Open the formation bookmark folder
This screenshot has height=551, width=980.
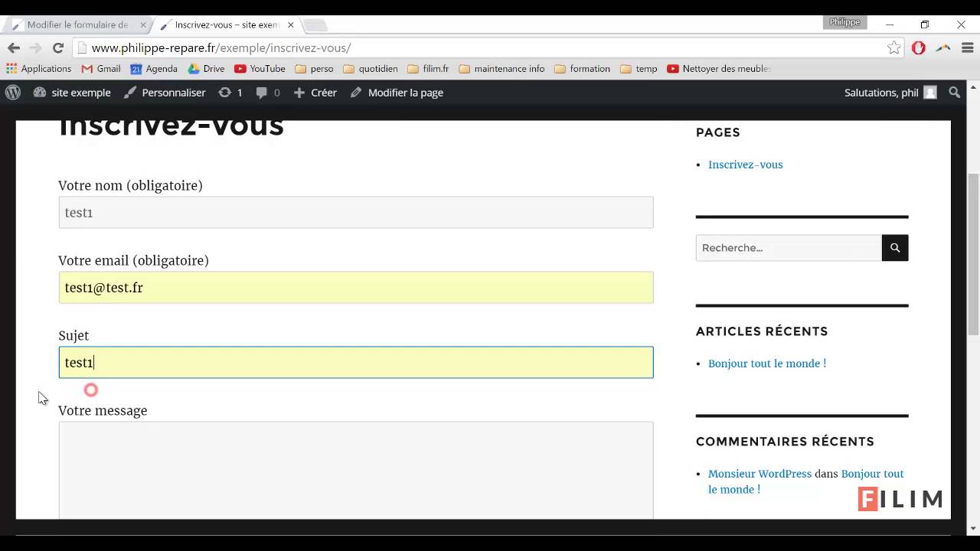[x=582, y=69]
